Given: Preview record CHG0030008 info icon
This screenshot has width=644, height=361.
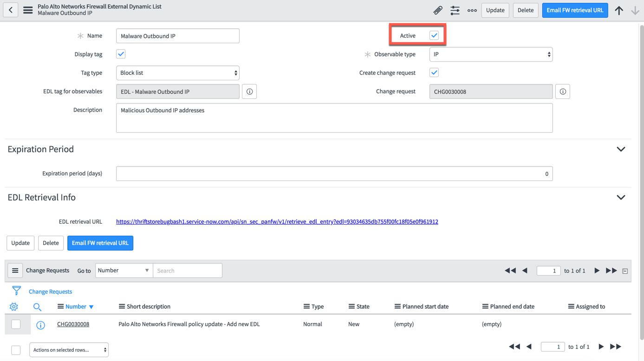Looking at the screenshot, I should pyautogui.click(x=41, y=325).
